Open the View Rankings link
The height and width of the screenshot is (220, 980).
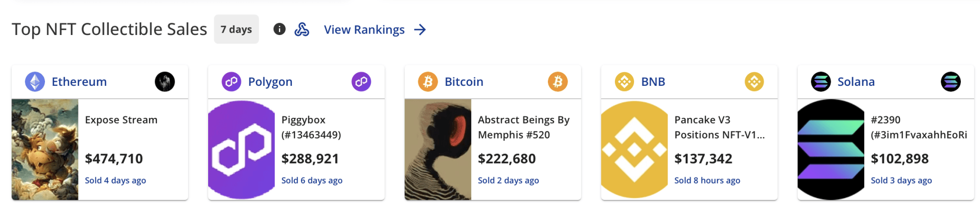tap(364, 30)
